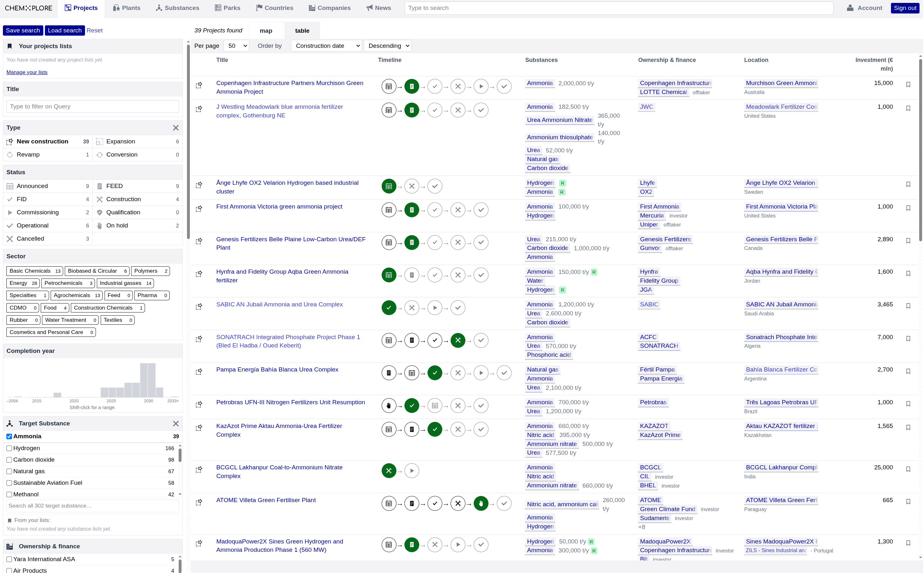Check the Carbon dioxide target substance checkbox
The image size is (924, 573).
coord(9,460)
